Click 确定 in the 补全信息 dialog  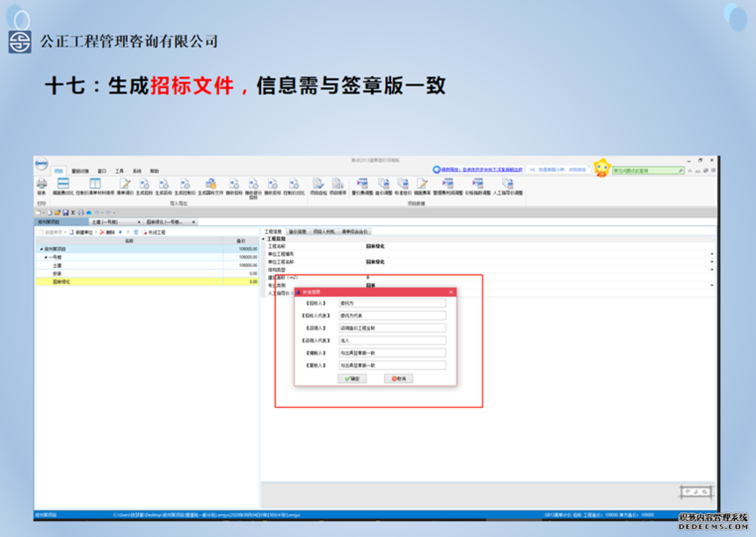(353, 379)
